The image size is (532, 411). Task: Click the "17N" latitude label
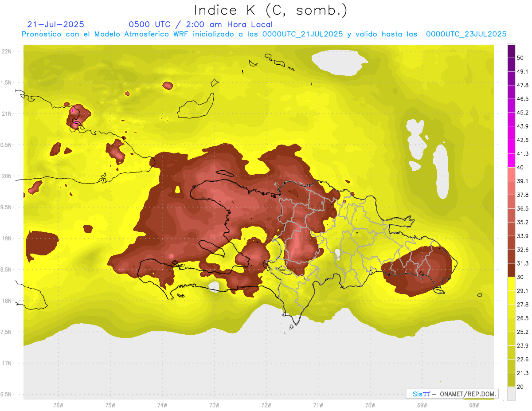point(8,363)
